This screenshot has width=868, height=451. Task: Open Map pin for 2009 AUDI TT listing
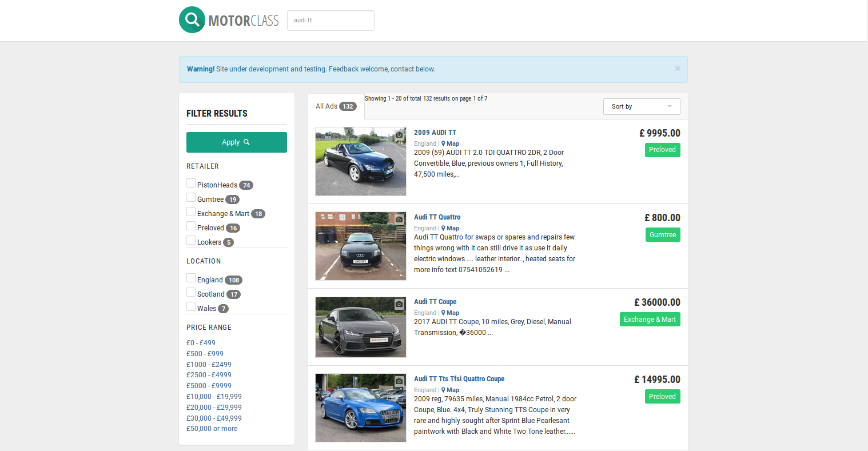tap(450, 143)
